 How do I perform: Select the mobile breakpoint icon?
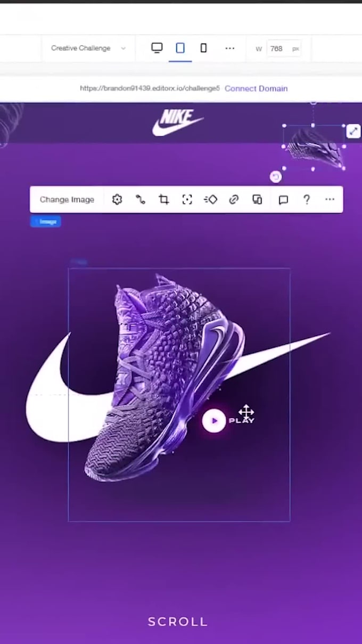(x=203, y=48)
